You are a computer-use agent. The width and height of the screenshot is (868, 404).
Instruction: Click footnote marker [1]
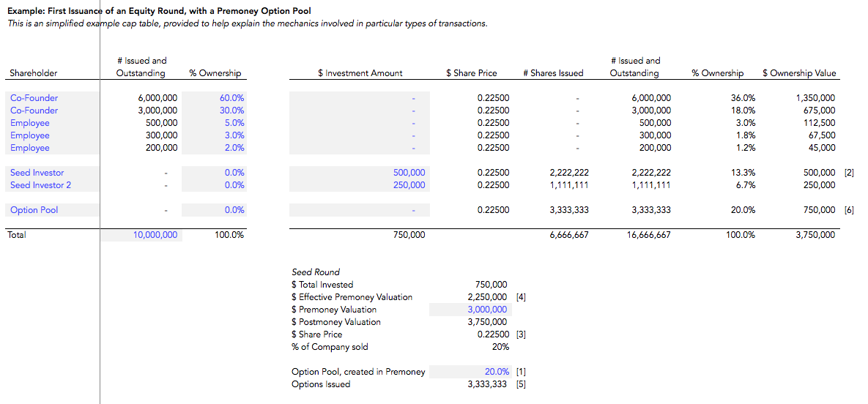[521, 372]
